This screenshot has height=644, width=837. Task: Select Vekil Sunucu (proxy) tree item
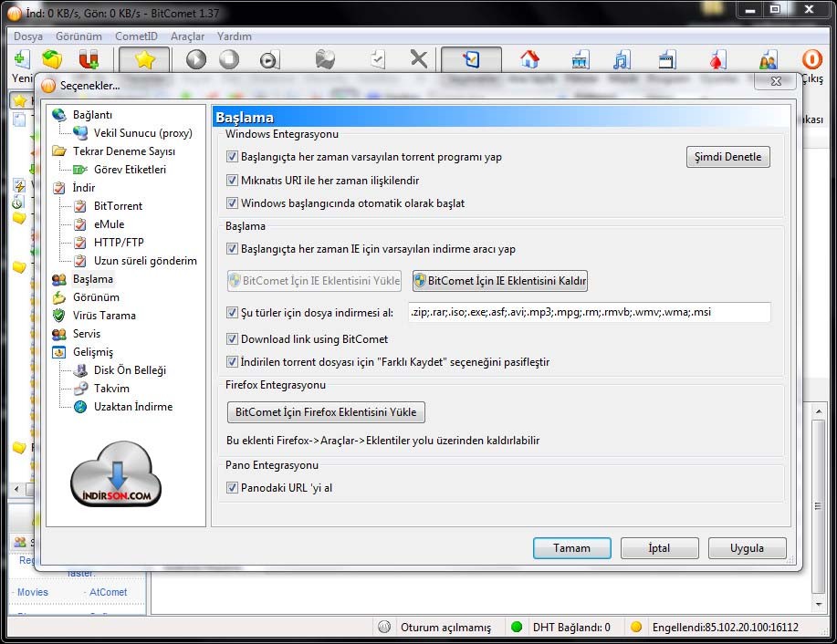pos(143,133)
